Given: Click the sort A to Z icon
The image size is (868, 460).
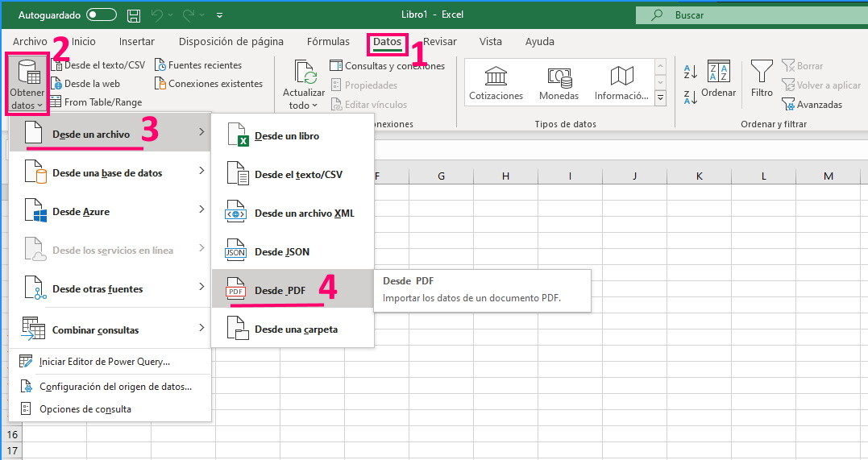Looking at the screenshot, I should coord(690,71).
